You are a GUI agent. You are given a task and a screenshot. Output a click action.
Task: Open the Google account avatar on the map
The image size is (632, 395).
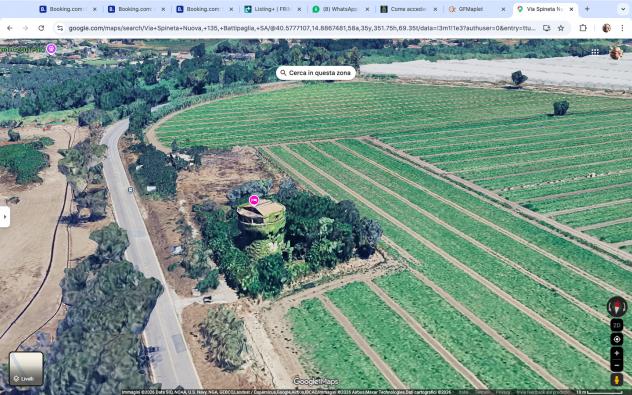pyautogui.click(x=616, y=53)
